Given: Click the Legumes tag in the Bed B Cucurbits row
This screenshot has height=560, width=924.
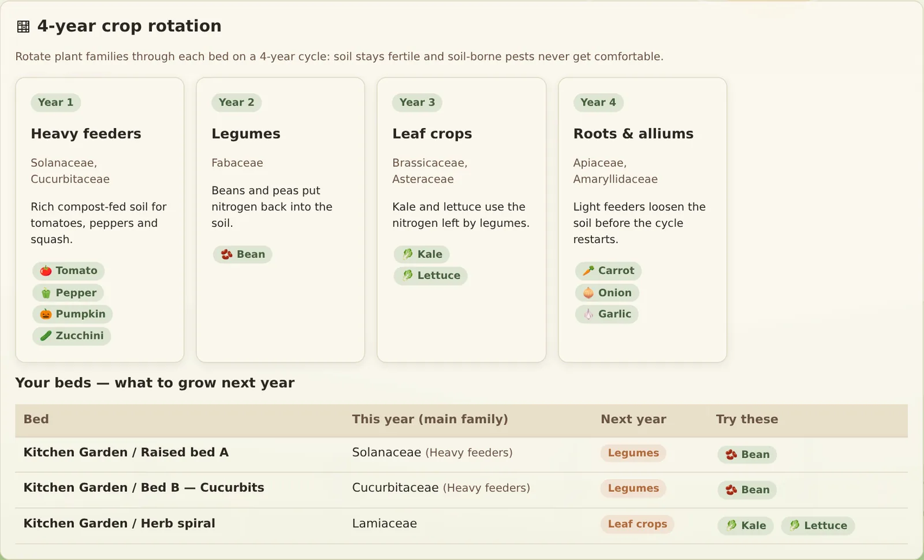Looking at the screenshot, I should 634,488.
